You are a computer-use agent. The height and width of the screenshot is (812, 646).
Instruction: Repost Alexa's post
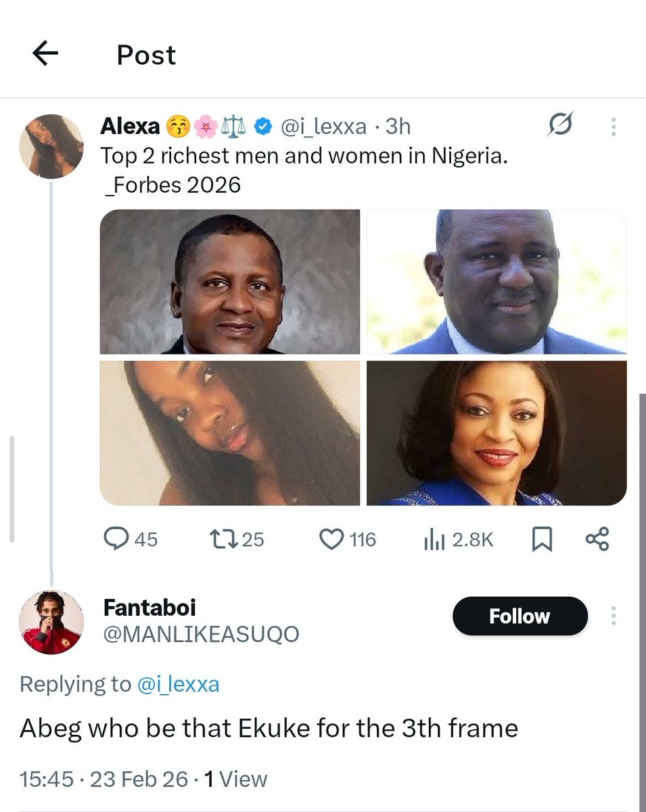click(222, 539)
